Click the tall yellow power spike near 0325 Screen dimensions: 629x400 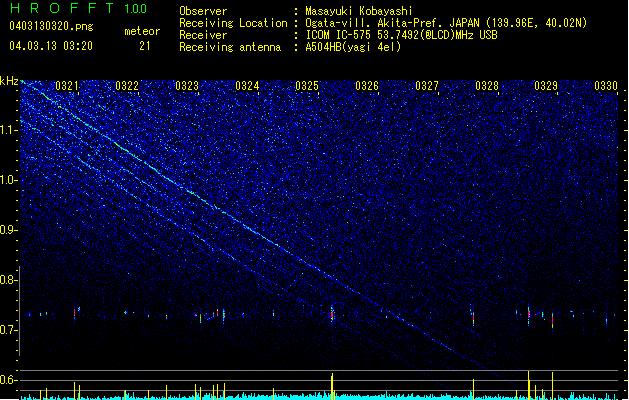(332, 386)
